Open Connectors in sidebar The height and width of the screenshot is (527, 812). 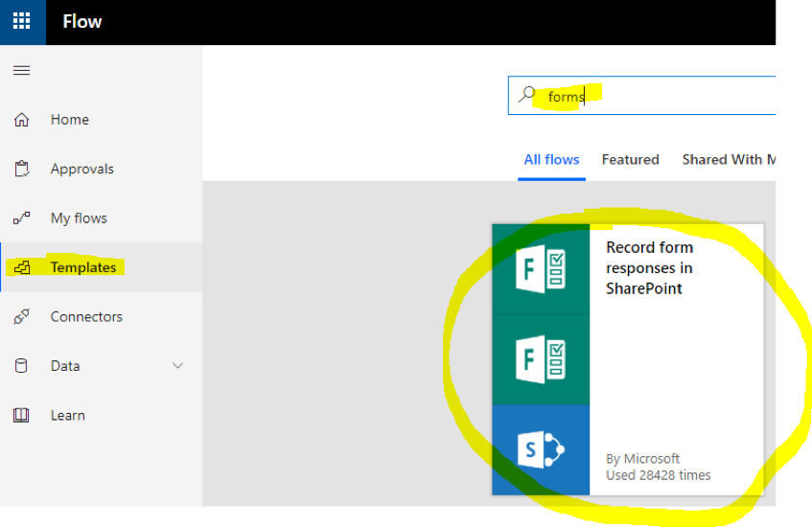click(86, 316)
